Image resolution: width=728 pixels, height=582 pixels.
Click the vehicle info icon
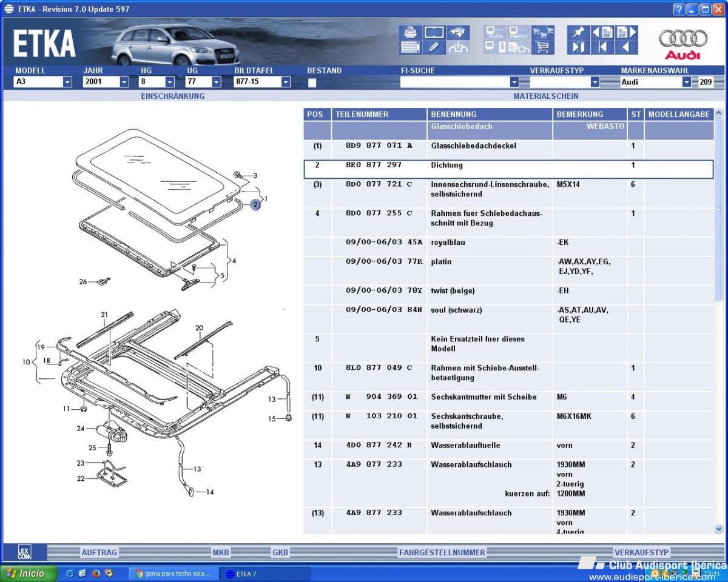coord(458,47)
